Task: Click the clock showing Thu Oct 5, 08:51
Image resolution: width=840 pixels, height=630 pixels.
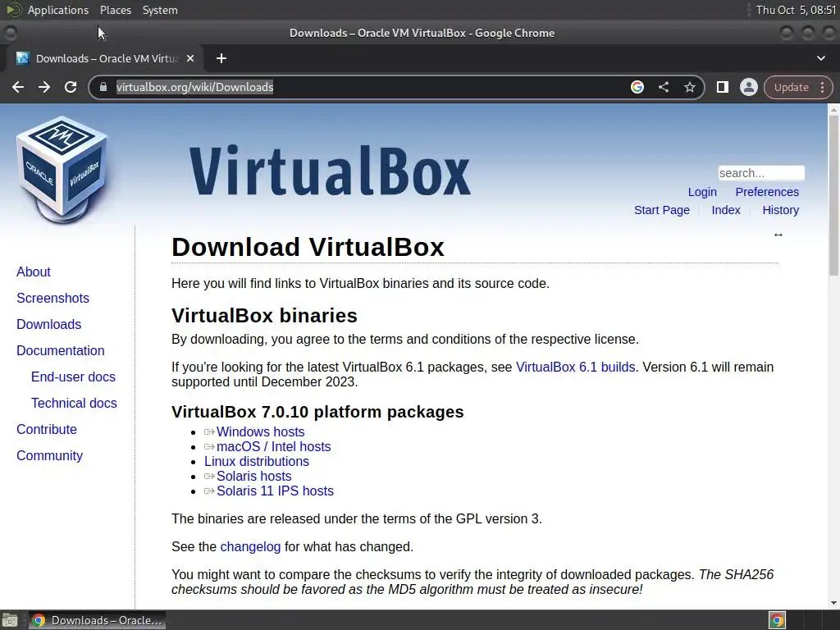Action: pyautogui.click(x=796, y=10)
